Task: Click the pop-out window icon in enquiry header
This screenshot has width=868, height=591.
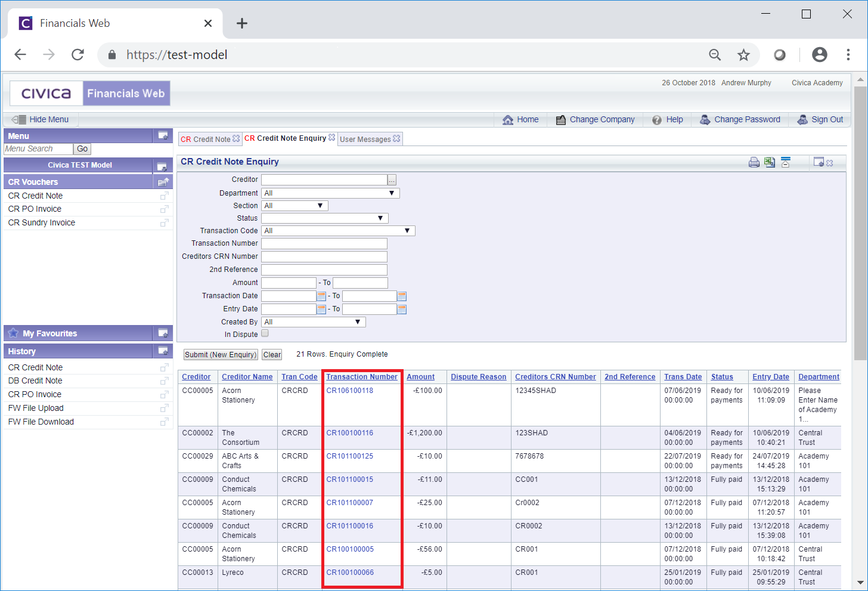Action: [819, 162]
